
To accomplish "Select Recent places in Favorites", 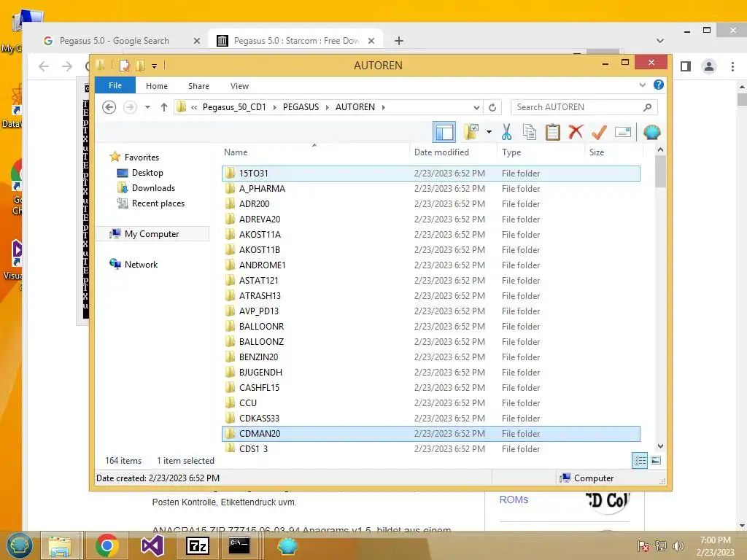I will (158, 203).
